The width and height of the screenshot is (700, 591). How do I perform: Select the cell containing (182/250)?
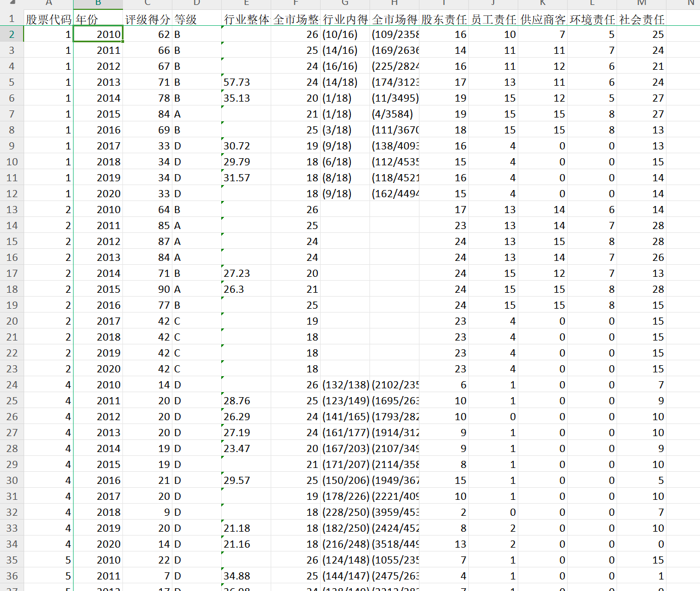tap(345, 528)
